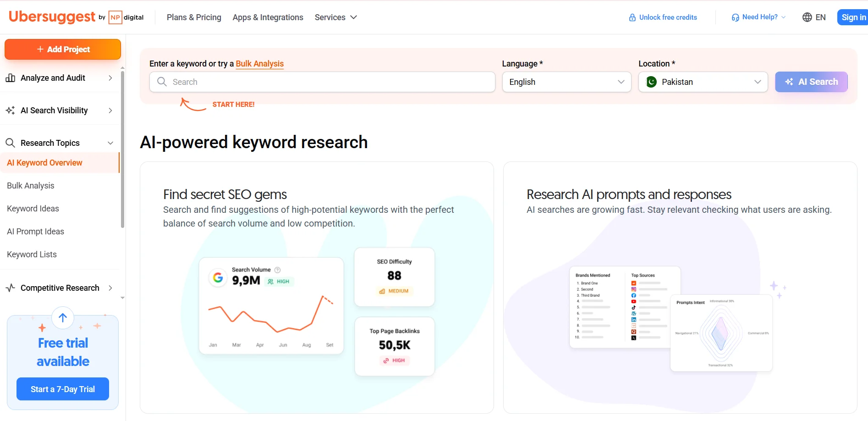
Task: Open the Location dropdown showing Pakistan
Action: click(703, 82)
